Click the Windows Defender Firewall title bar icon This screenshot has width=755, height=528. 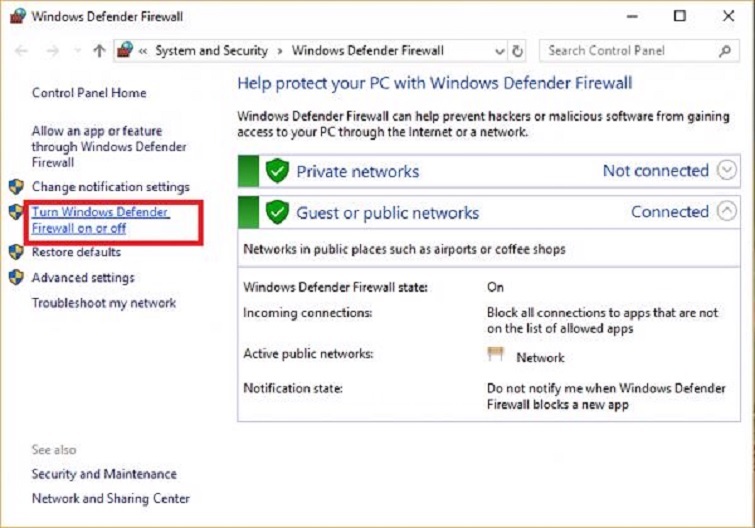point(16,17)
